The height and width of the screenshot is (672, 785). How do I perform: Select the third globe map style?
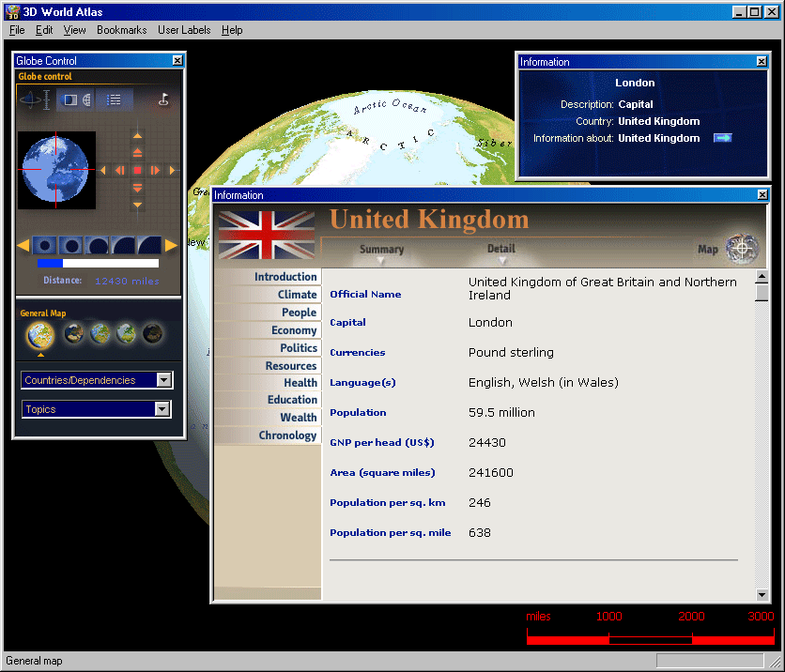click(x=100, y=334)
